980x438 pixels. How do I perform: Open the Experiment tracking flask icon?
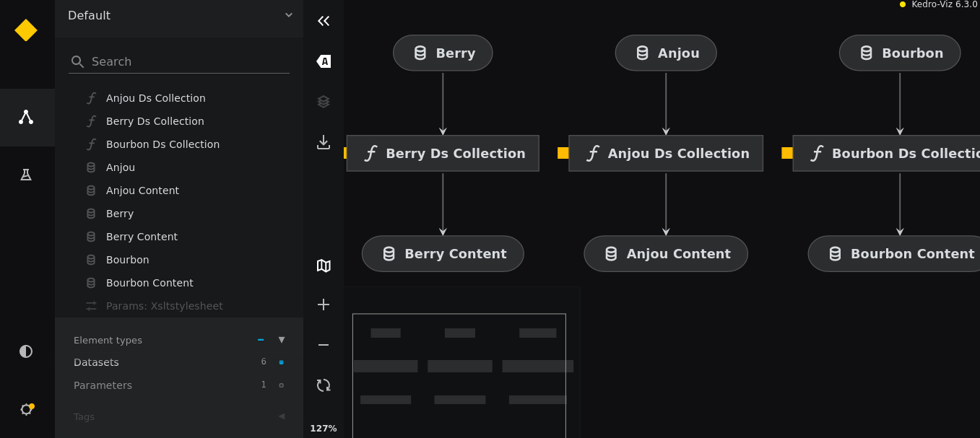tap(26, 175)
